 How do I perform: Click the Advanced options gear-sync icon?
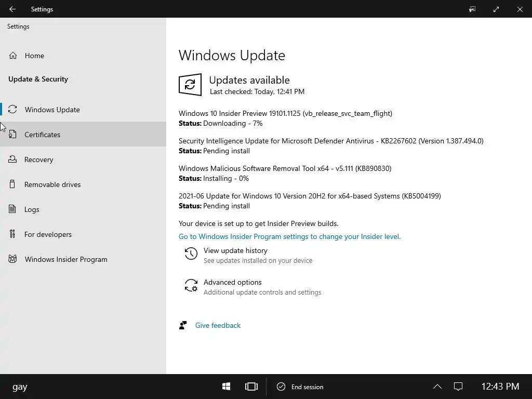coord(191,286)
